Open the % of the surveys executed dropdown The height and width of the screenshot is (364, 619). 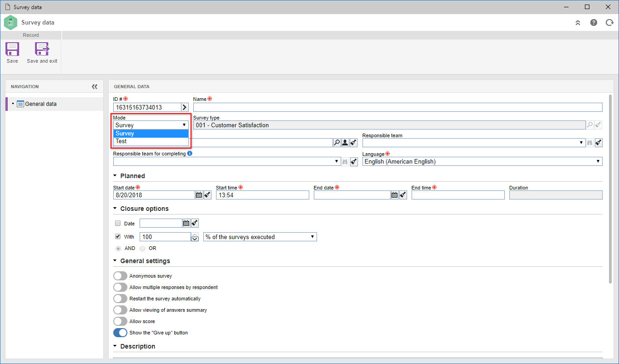[260, 237]
